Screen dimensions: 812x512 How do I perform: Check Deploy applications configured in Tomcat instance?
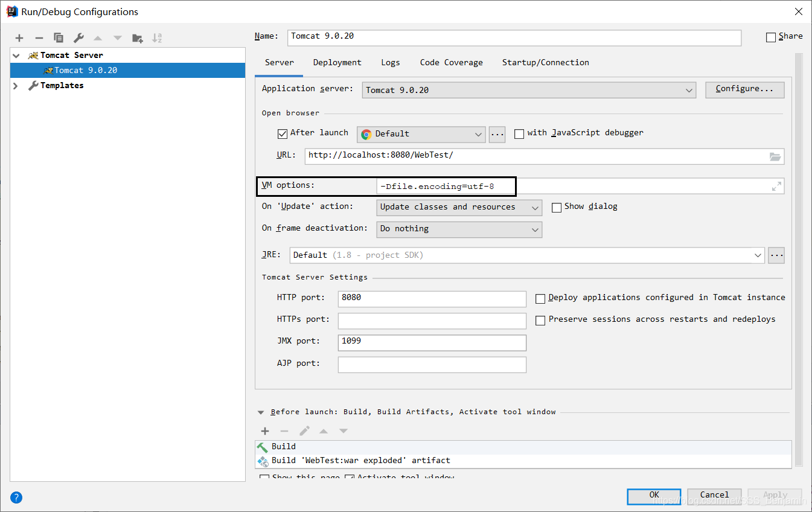(540, 298)
